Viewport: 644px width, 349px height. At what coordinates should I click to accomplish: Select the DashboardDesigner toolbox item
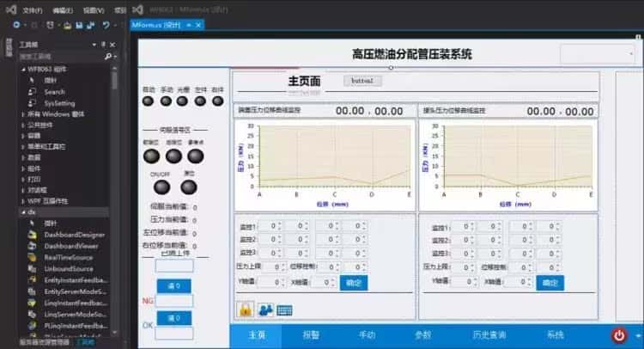pyautogui.click(x=75, y=235)
